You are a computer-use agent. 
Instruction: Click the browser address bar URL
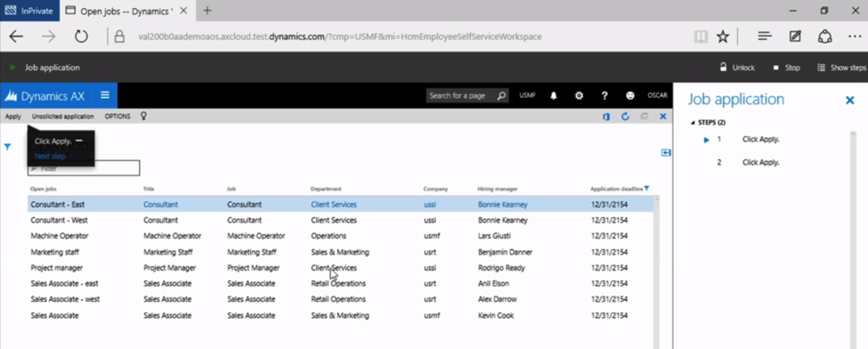[340, 37]
